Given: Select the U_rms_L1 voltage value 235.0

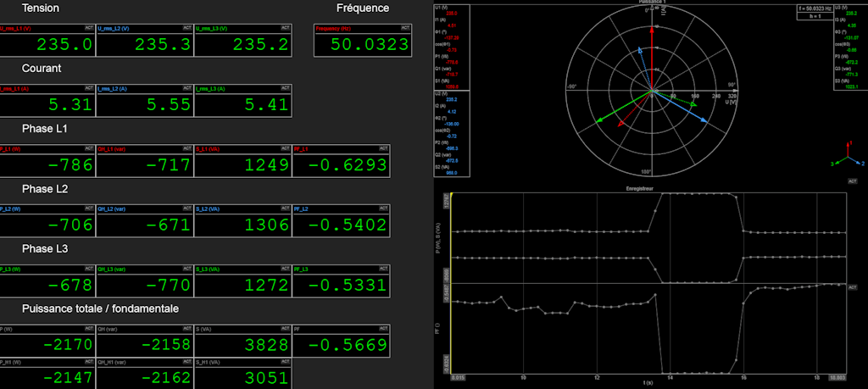Looking at the screenshot, I should coord(64,44).
